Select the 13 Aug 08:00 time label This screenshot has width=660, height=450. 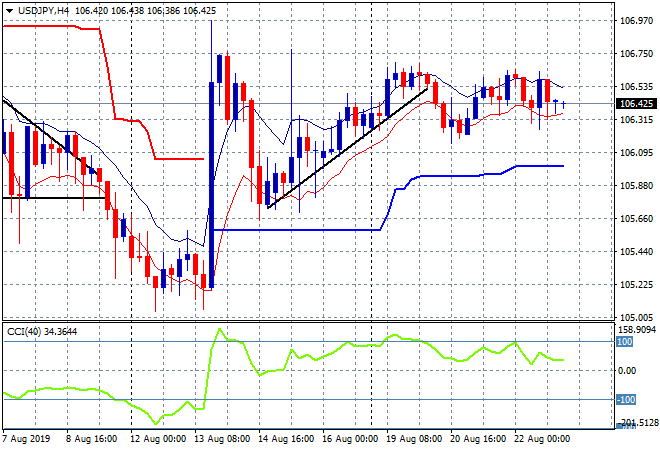(x=222, y=439)
